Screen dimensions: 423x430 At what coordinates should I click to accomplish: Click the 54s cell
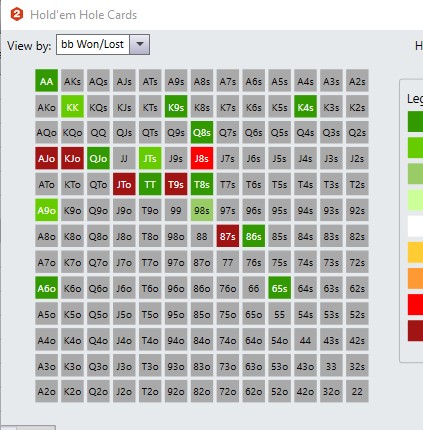(x=305, y=314)
